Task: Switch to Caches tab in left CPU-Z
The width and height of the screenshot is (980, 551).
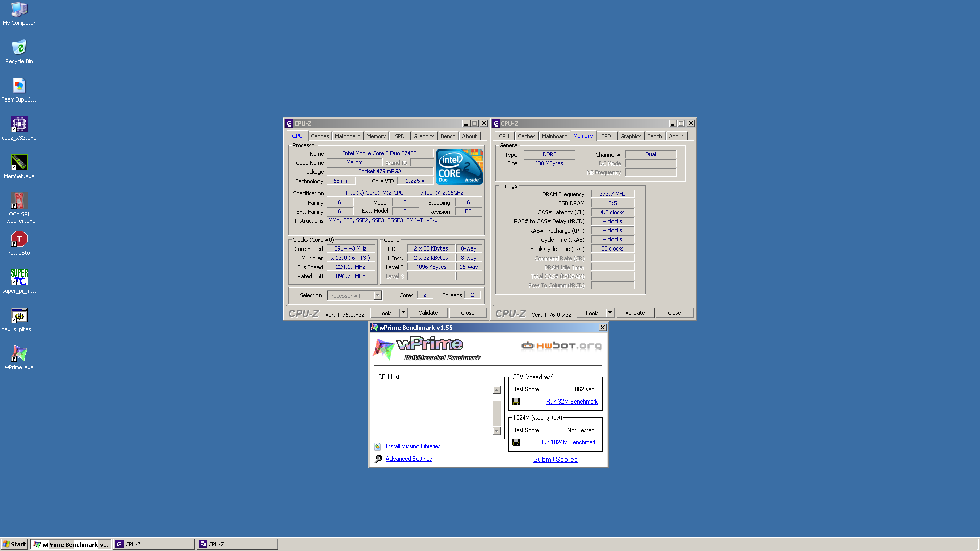Action: point(320,136)
